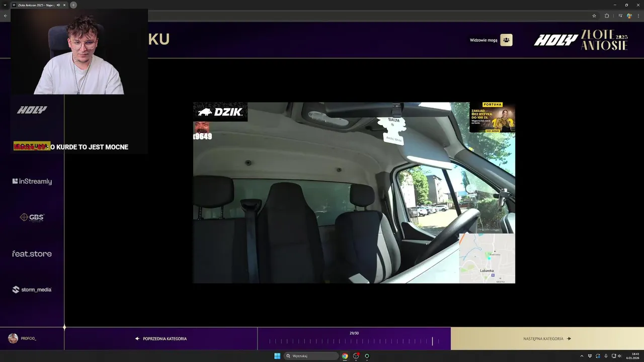Open the storm_media sponsor link
The width and height of the screenshot is (644, 362).
32,290
